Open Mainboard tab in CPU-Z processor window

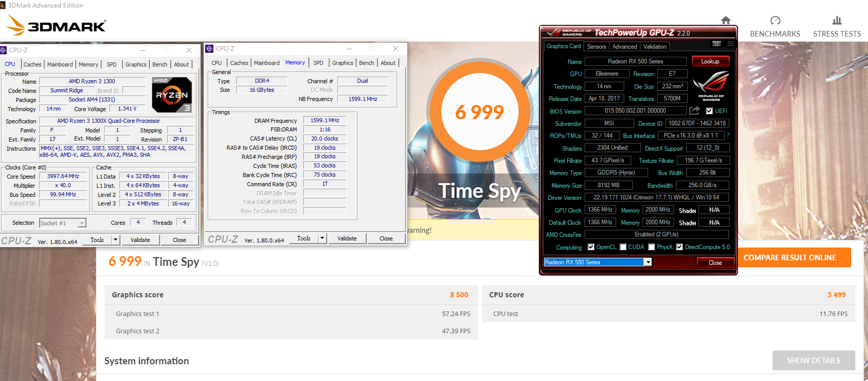click(x=60, y=64)
